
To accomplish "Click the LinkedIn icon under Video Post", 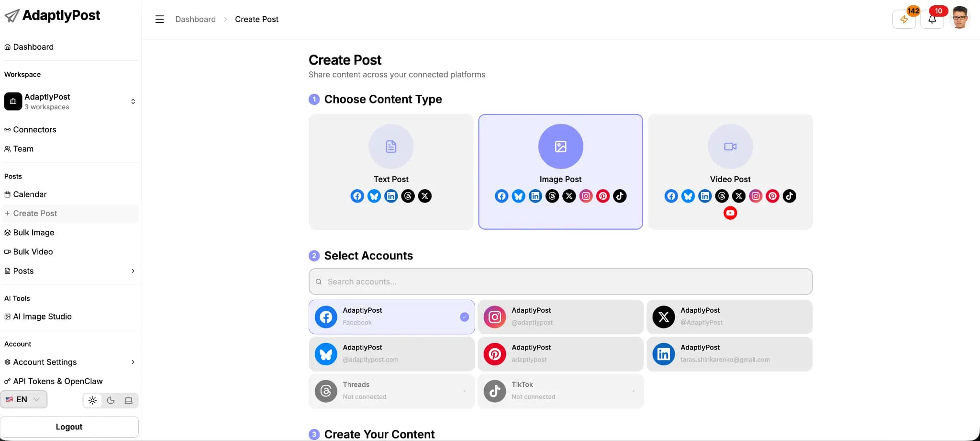I will tap(705, 196).
